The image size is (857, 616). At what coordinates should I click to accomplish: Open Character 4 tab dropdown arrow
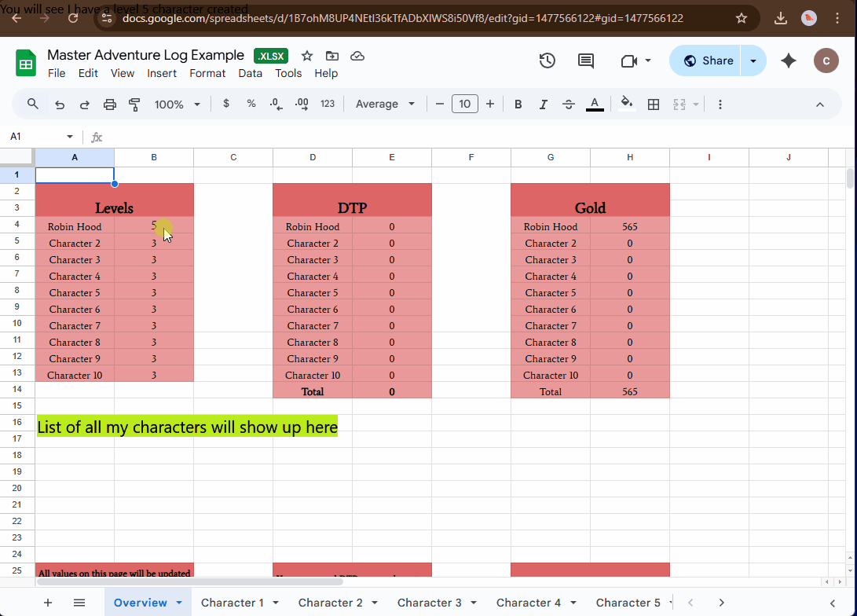[x=573, y=603]
